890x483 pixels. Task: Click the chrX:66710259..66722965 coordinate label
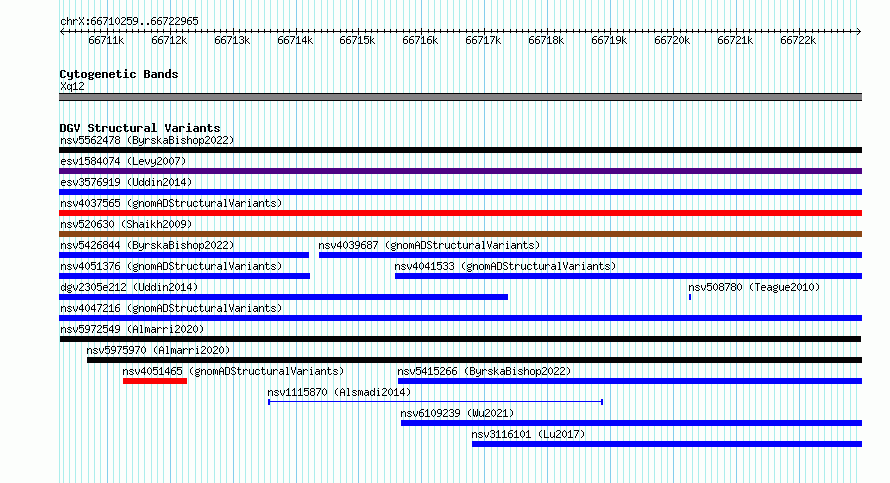tap(129, 22)
